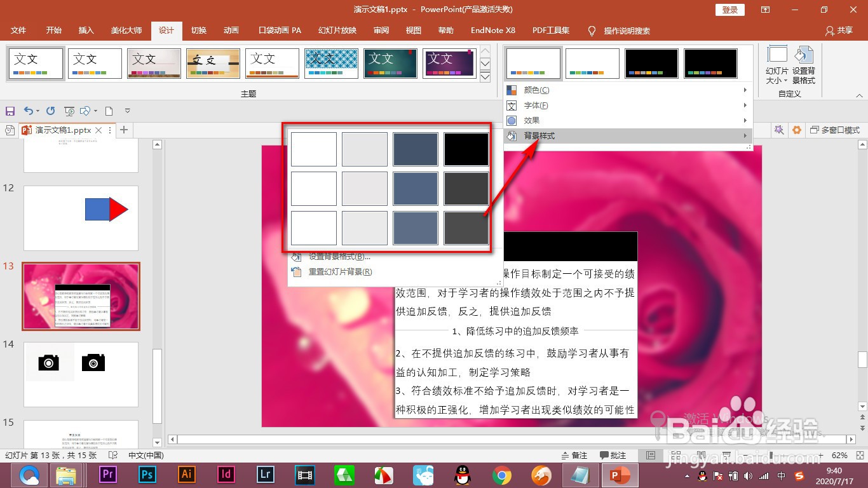Expand the 效果 variants submenu
868x488 pixels.
point(628,121)
